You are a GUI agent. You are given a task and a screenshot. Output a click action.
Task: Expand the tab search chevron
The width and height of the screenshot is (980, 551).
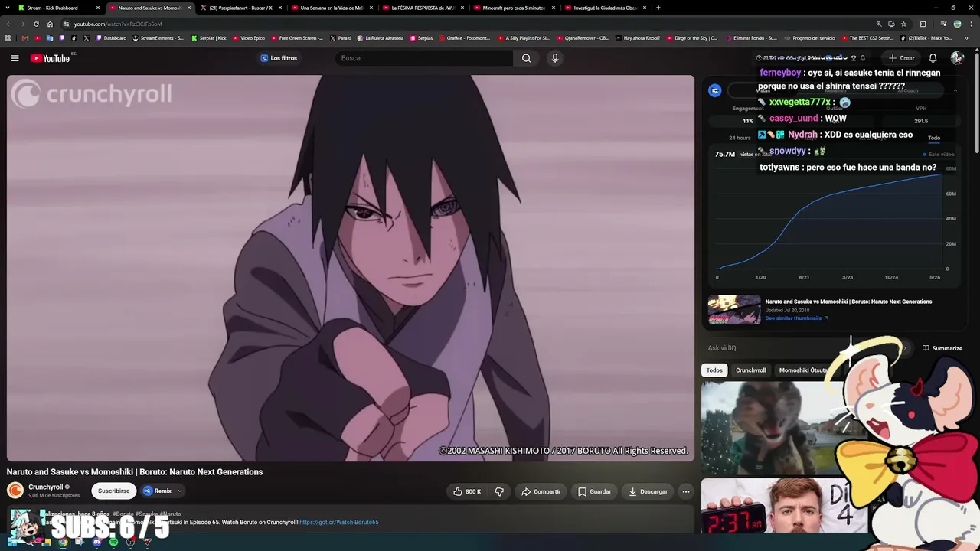pyautogui.click(x=7, y=8)
